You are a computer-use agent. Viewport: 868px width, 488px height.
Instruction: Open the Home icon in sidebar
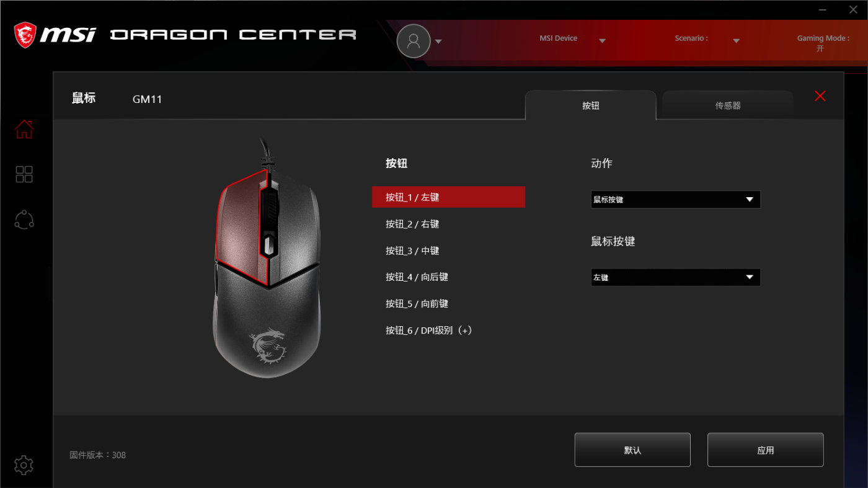tap(24, 129)
